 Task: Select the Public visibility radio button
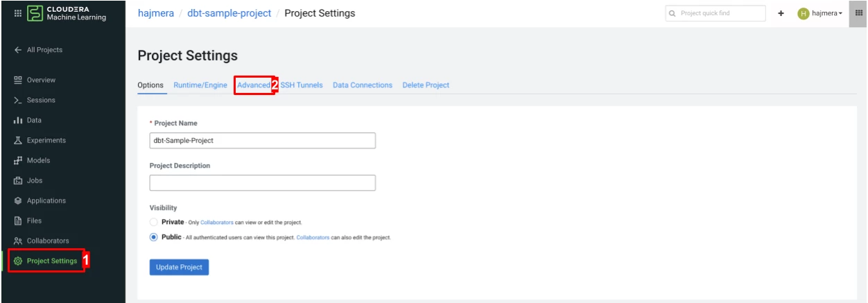tap(154, 237)
